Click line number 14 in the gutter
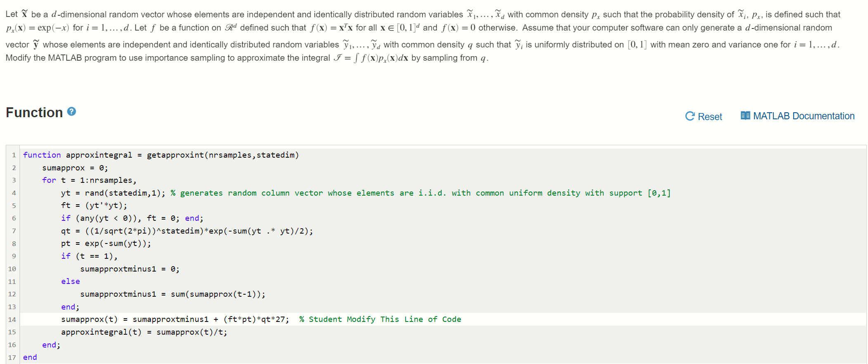This screenshot has height=364, width=868. tap(12, 319)
